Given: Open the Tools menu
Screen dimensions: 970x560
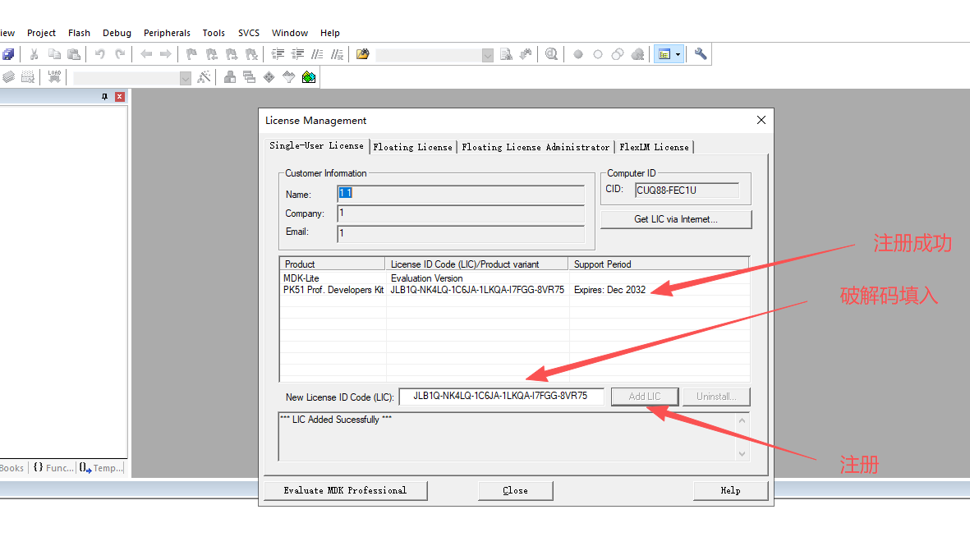Looking at the screenshot, I should coord(214,33).
